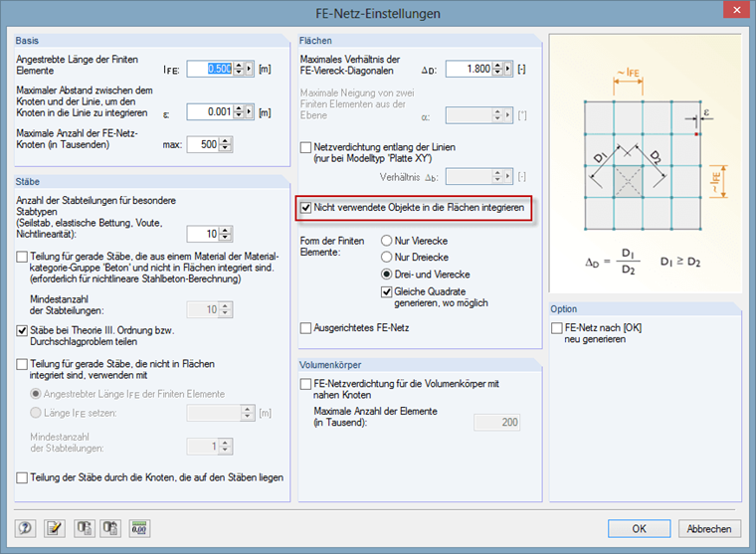Select 'Angestrebter Länge lFE' radio option
Viewport: 756px width, 554px height.
[36, 394]
